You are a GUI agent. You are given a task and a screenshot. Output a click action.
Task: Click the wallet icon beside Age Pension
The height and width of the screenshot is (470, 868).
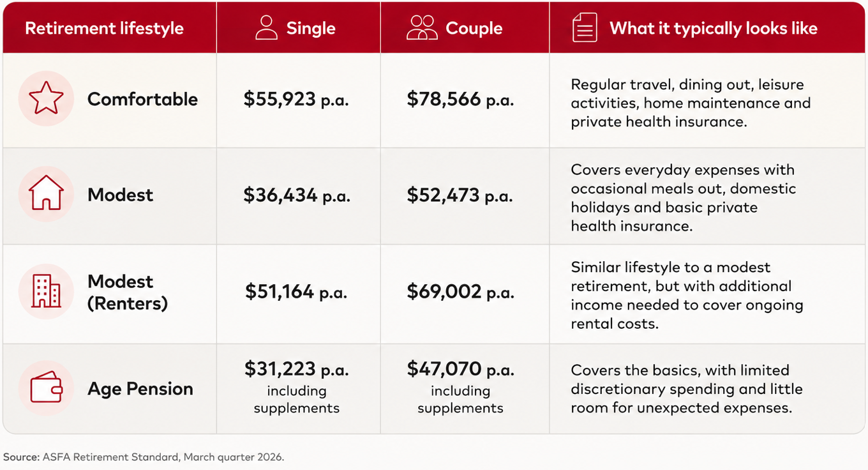click(46, 388)
